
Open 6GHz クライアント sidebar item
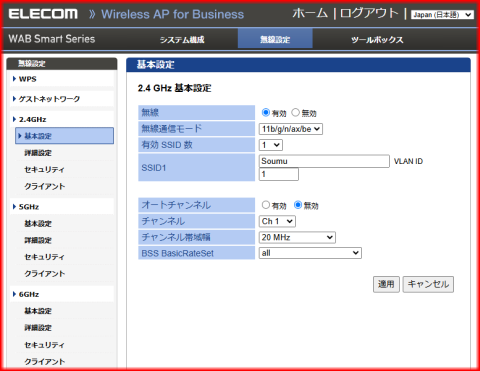click(45, 361)
